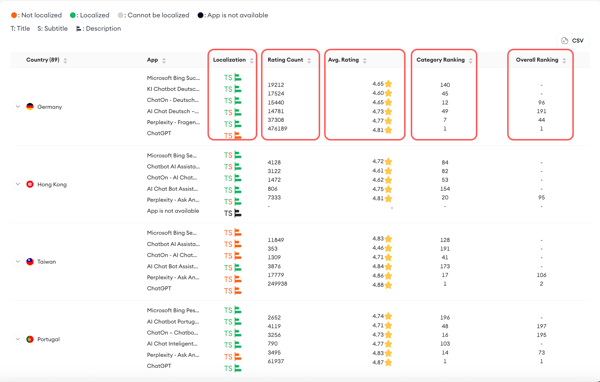Viewport: 600px width, 382px height.
Task: Sort by Country column arrows
Action: 65,60
